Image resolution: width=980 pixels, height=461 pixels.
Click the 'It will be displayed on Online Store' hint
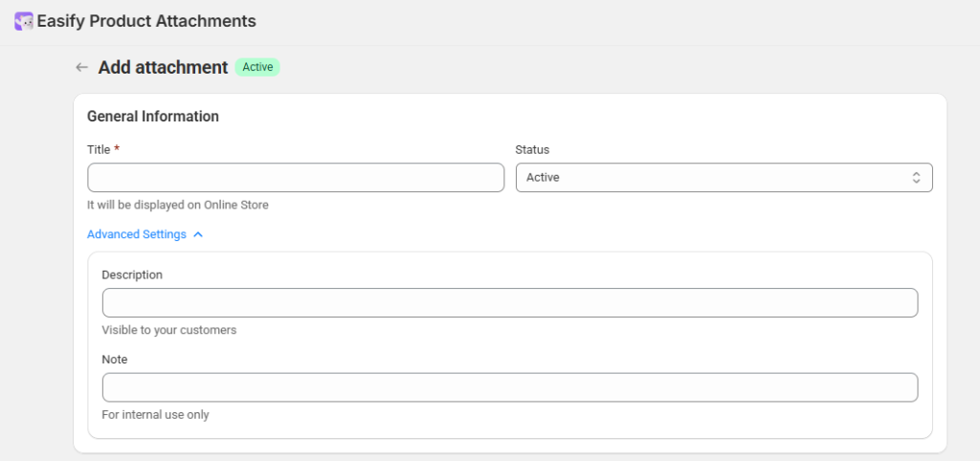pyautogui.click(x=178, y=205)
